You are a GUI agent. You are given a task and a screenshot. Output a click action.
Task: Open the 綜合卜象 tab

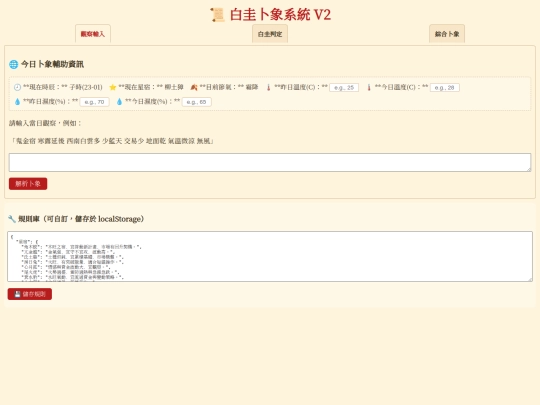coord(447,34)
